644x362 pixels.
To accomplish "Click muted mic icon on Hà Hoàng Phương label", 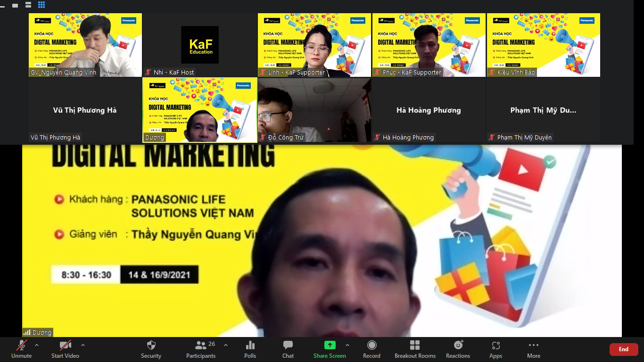I will coord(378,137).
